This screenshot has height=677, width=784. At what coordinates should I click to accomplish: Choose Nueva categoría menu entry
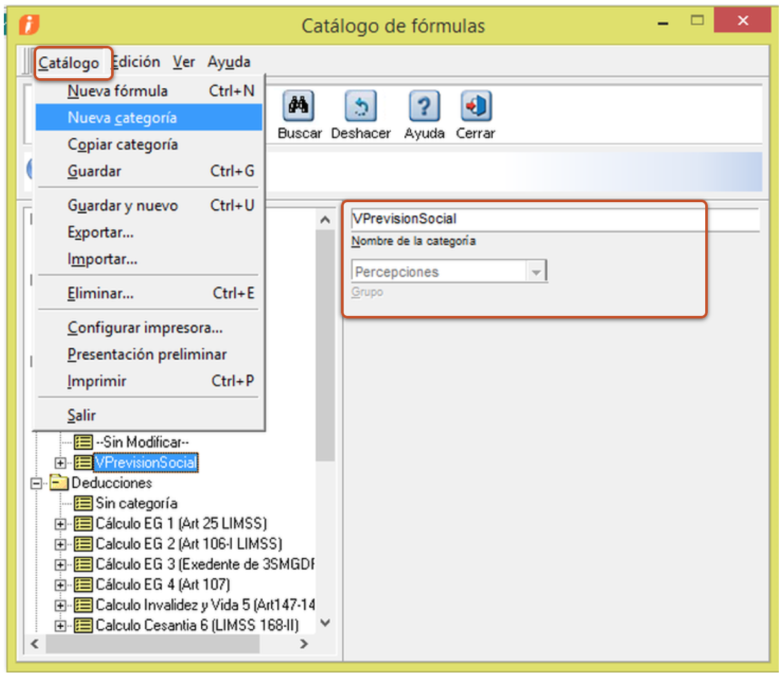pos(149,118)
